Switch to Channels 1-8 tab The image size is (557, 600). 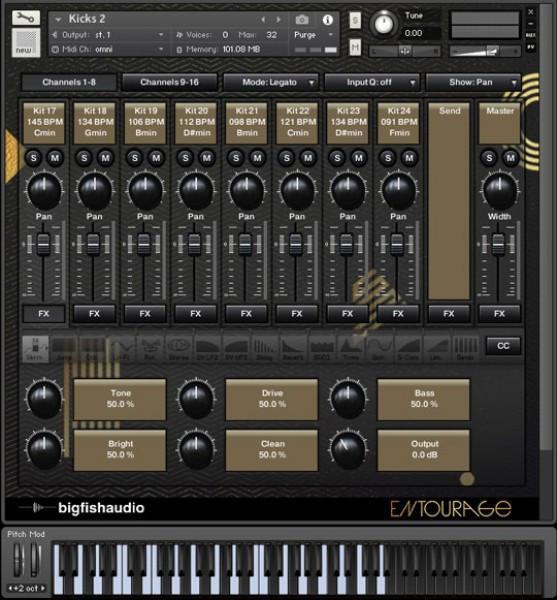tap(69, 82)
